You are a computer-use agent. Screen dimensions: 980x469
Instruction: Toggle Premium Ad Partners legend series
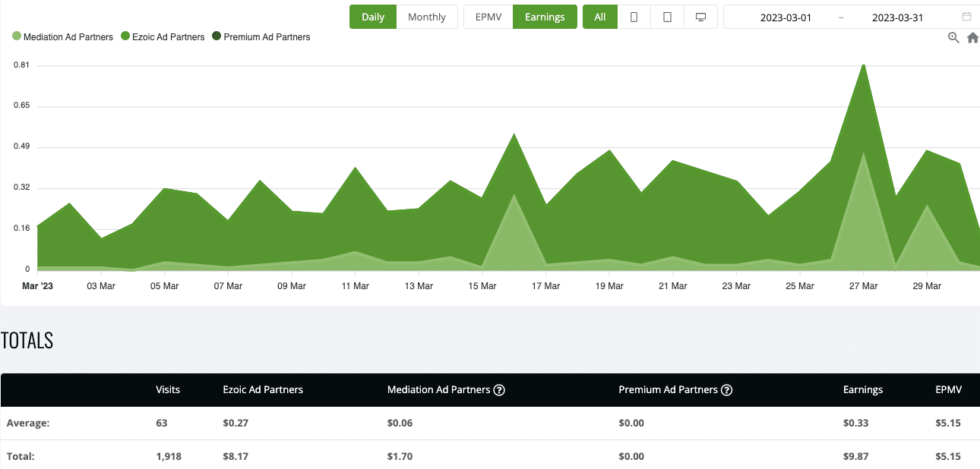click(x=261, y=36)
